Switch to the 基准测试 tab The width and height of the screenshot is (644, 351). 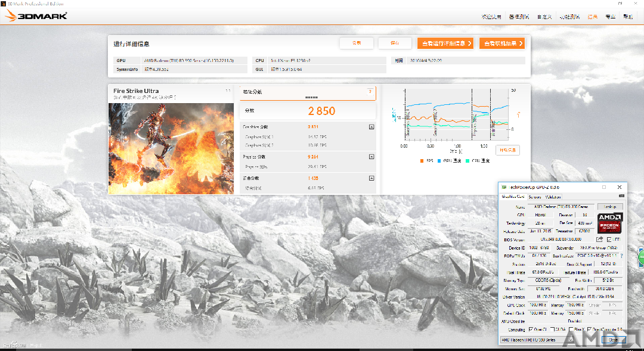tap(519, 17)
